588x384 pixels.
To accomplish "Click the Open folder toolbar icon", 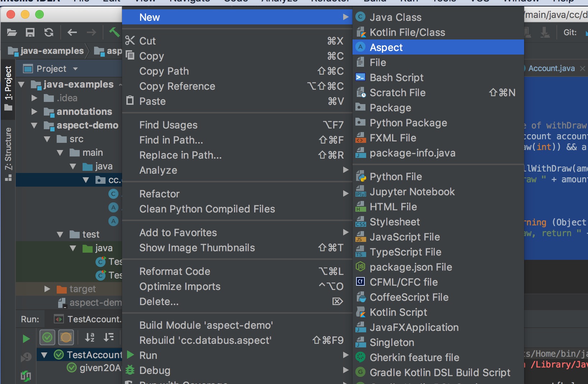I will click(12, 33).
